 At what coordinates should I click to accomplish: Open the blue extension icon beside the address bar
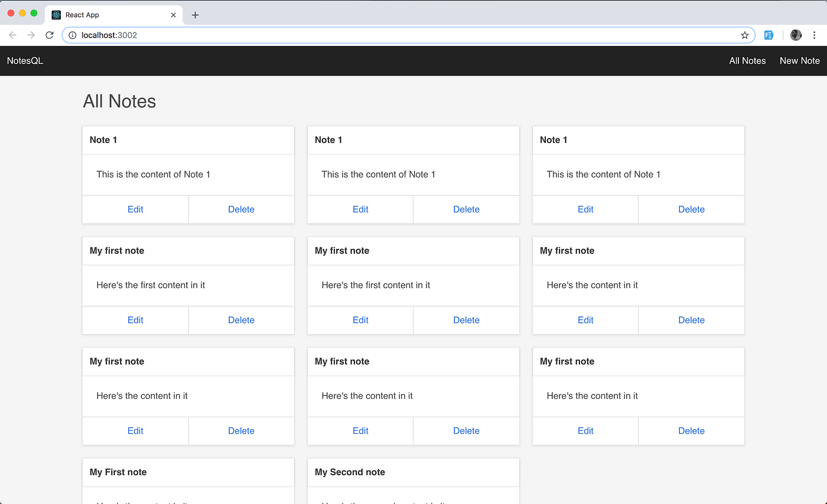coord(769,35)
